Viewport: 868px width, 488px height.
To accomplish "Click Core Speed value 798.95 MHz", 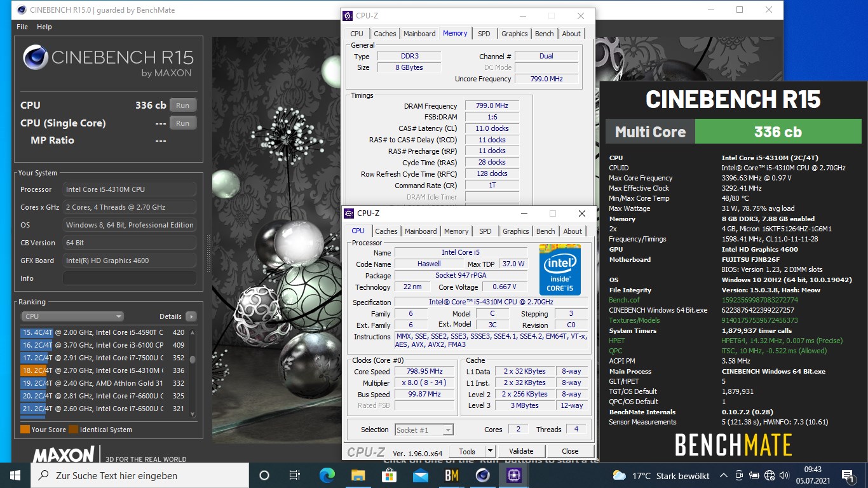I will click(x=425, y=372).
